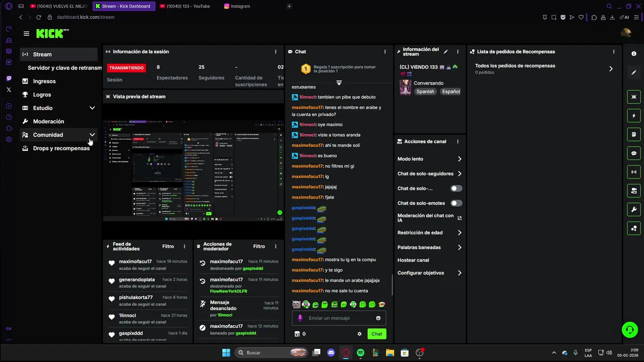Select Stream in the left navigation

(59, 54)
